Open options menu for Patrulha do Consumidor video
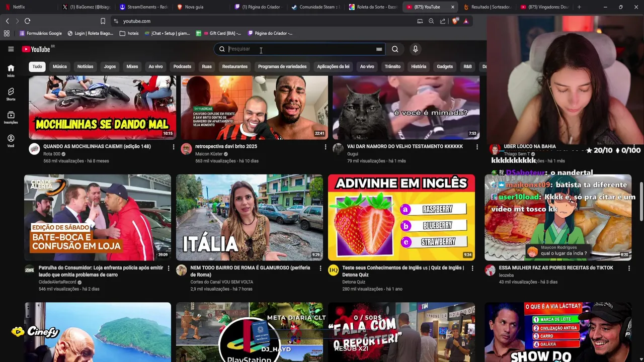 (x=169, y=268)
